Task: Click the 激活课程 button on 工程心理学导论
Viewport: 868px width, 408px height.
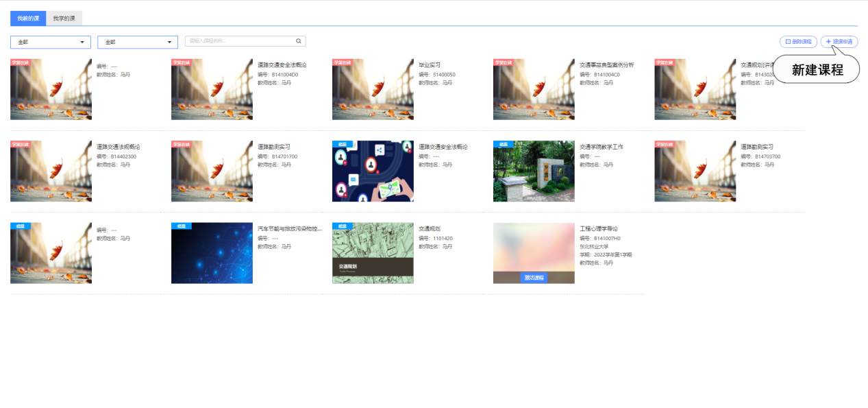Action: [x=534, y=278]
